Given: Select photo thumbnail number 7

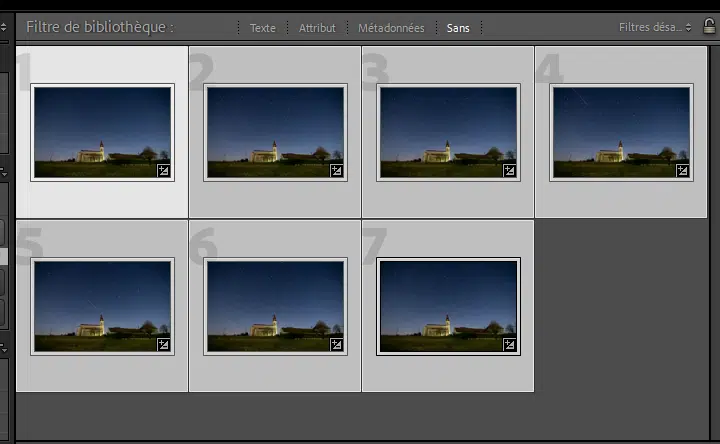Looking at the screenshot, I should [x=448, y=306].
